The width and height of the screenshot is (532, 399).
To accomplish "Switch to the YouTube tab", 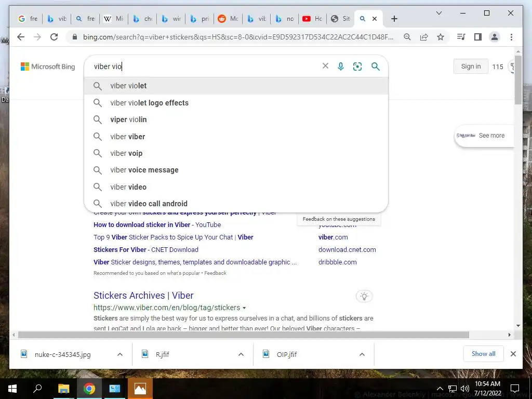I will (x=312, y=19).
